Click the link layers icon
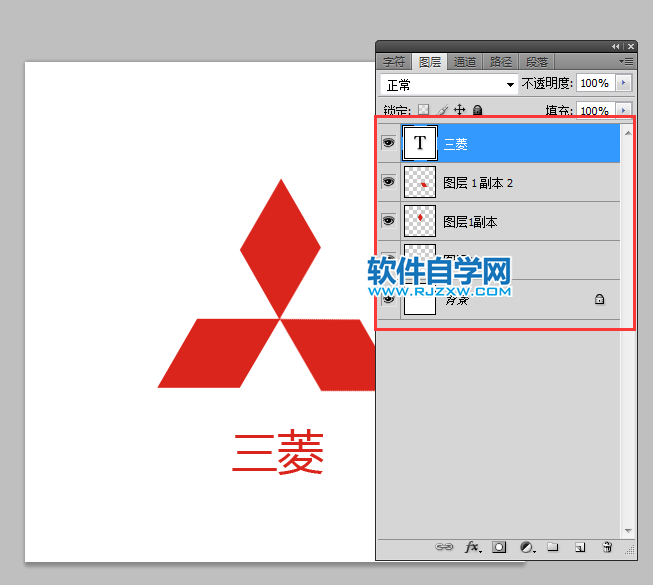 coord(444,547)
